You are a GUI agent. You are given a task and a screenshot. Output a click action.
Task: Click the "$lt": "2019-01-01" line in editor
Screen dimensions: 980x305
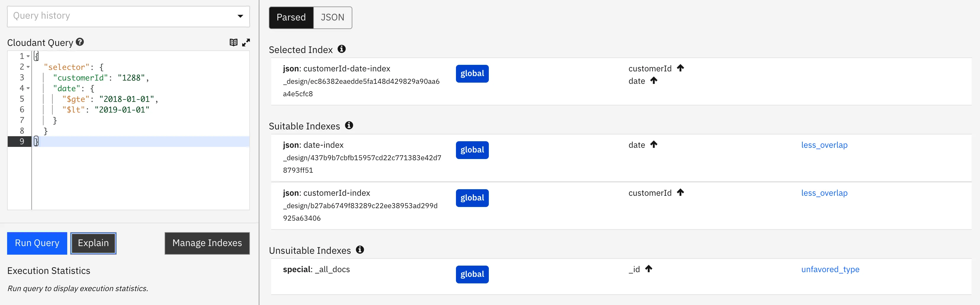click(106, 110)
